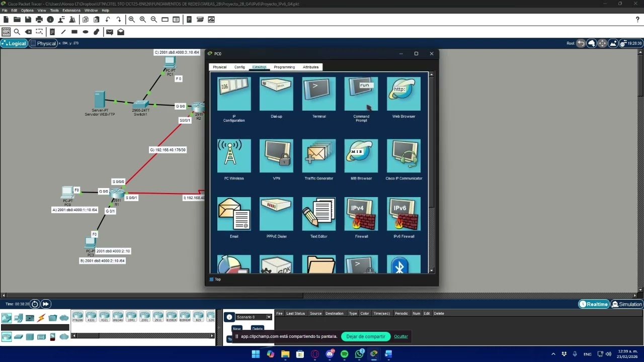Select the Draw Ellipse tool

click(x=86, y=32)
